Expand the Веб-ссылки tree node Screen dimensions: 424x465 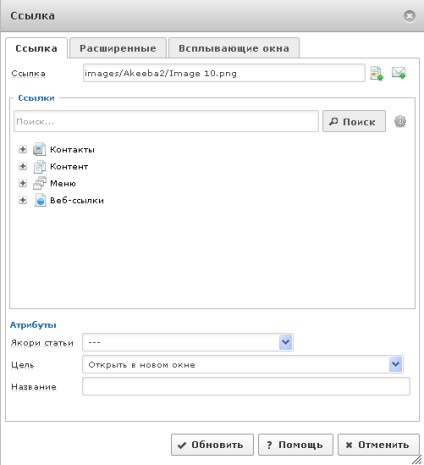22,200
